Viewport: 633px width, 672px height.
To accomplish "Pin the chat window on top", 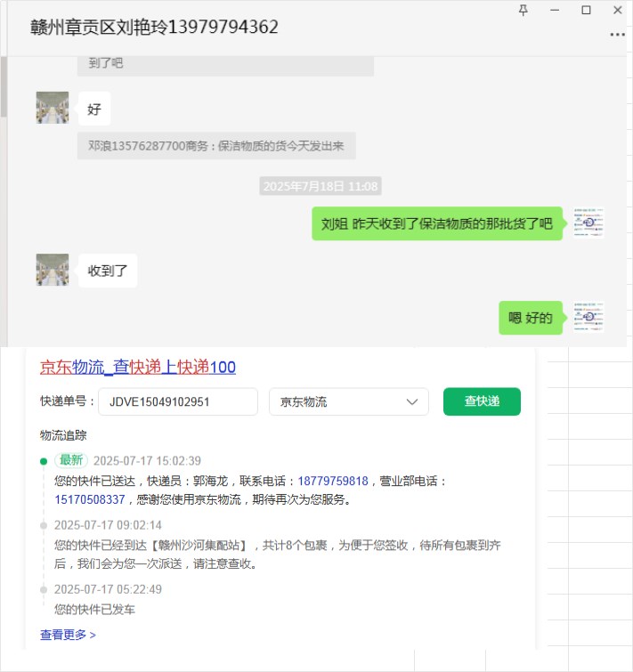I will (x=523, y=11).
